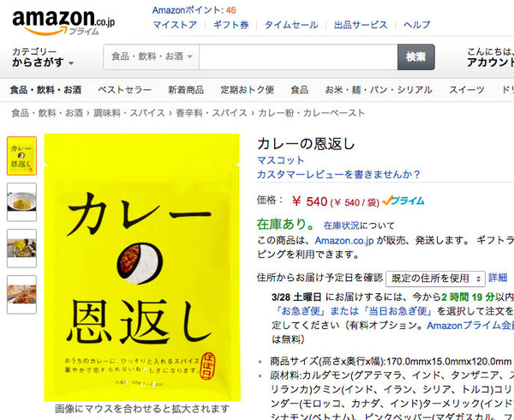Image resolution: width=514 pixels, height=420 pixels.
Task: Open the タイムセール link
Action: pos(291,25)
